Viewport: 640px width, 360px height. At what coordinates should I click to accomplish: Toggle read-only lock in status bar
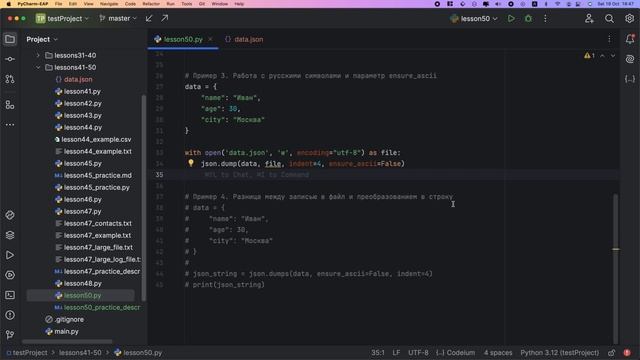coord(611,353)
